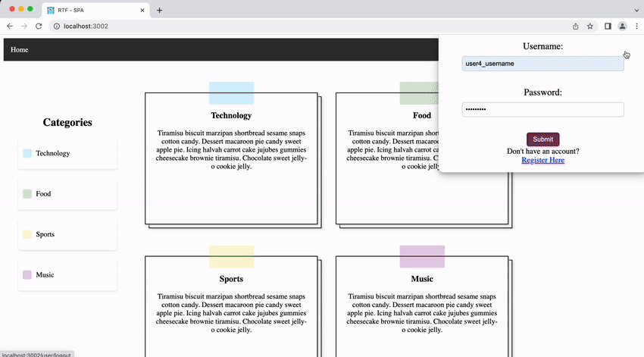Submit the login form
The width and height of the screenshot is (644, 357).
click(542, 139)
